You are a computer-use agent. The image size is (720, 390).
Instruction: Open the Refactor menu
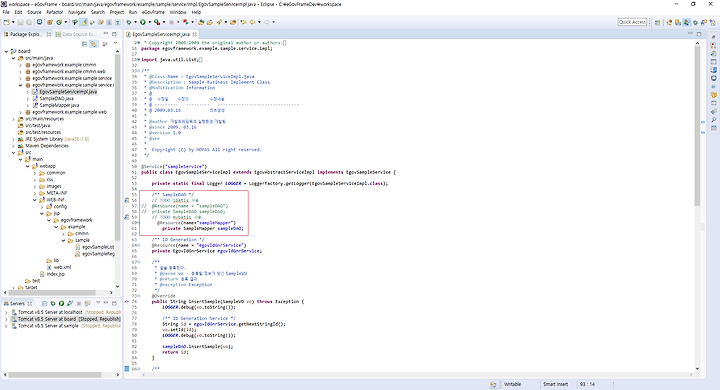point(55,12)
